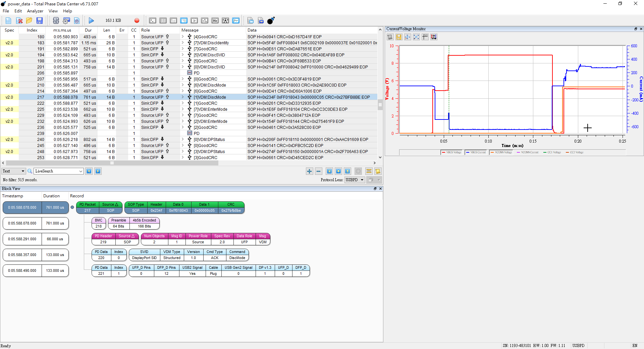The height and width of the screenshot is (349, 644).
Task: Enable VCONN Current trace in graph legend
Action: point(528,152)
